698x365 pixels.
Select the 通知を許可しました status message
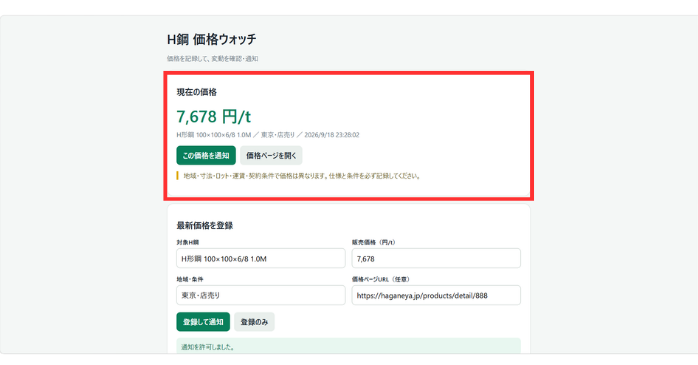point(208,347)
